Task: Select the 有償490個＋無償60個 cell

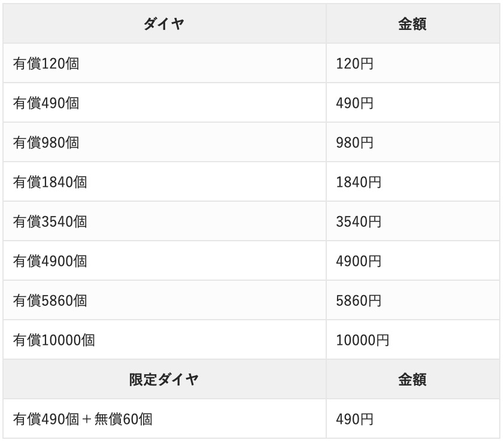Action: (83, 419)
